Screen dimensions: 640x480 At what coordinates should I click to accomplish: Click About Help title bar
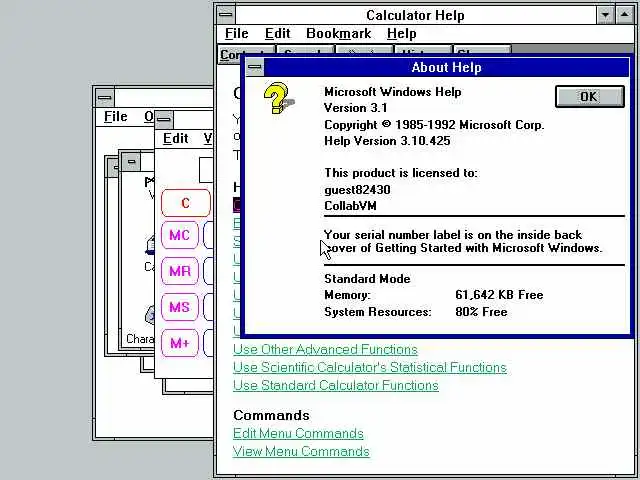pyautogui.click(x=447, y=67)
